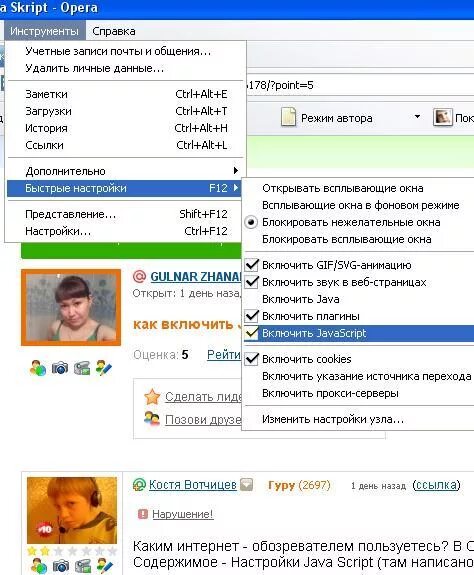Open Костя Вотчицев profile link
This screenshot has height=575, width=474.
point(192,485)
